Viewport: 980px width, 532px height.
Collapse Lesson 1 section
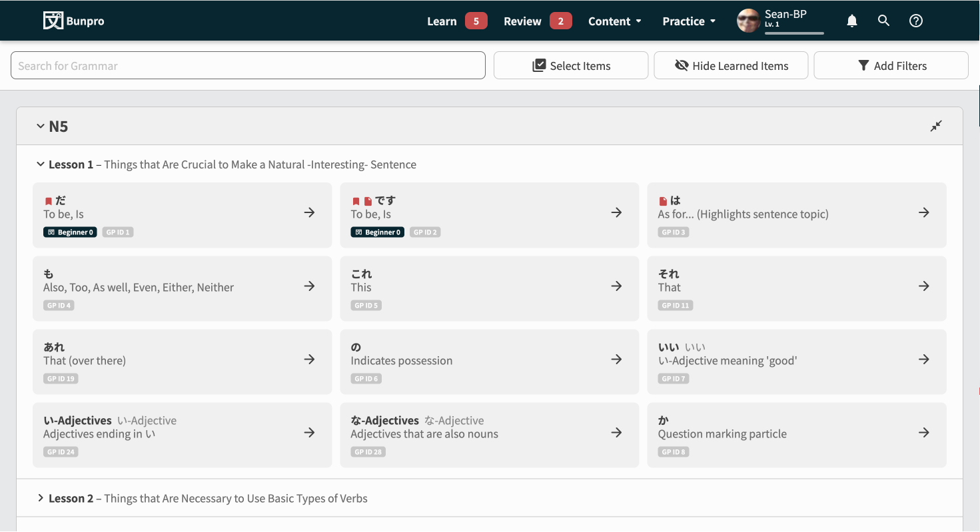click(x=41, y=164)
